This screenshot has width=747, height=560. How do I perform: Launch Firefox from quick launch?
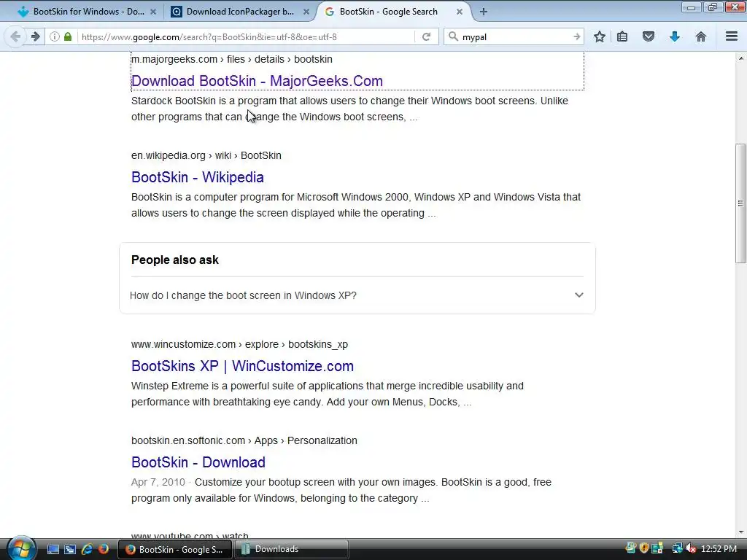104,549
